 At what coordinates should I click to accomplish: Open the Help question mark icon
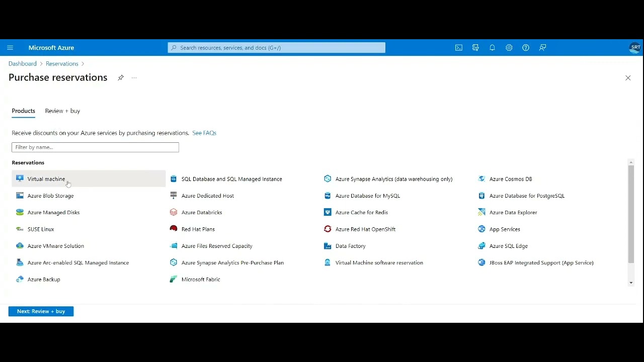(x=526, y=48)
